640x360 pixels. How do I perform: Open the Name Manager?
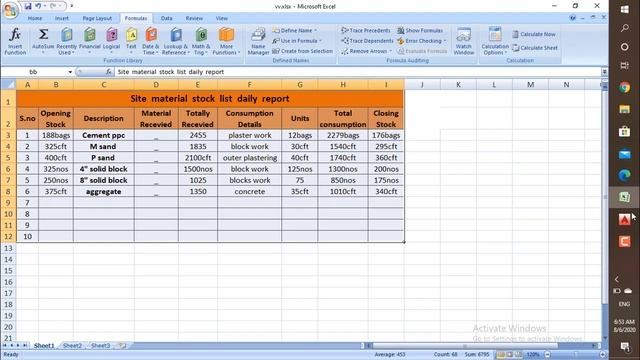(258, 41)
